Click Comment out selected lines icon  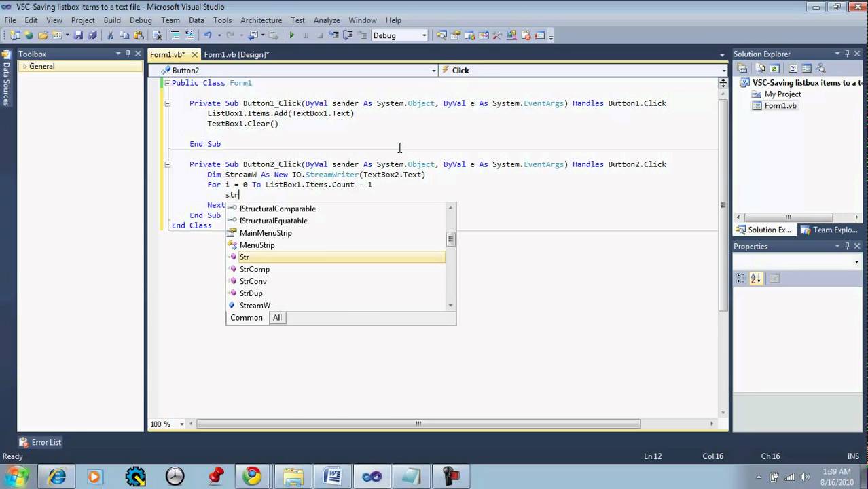(176, 35)
